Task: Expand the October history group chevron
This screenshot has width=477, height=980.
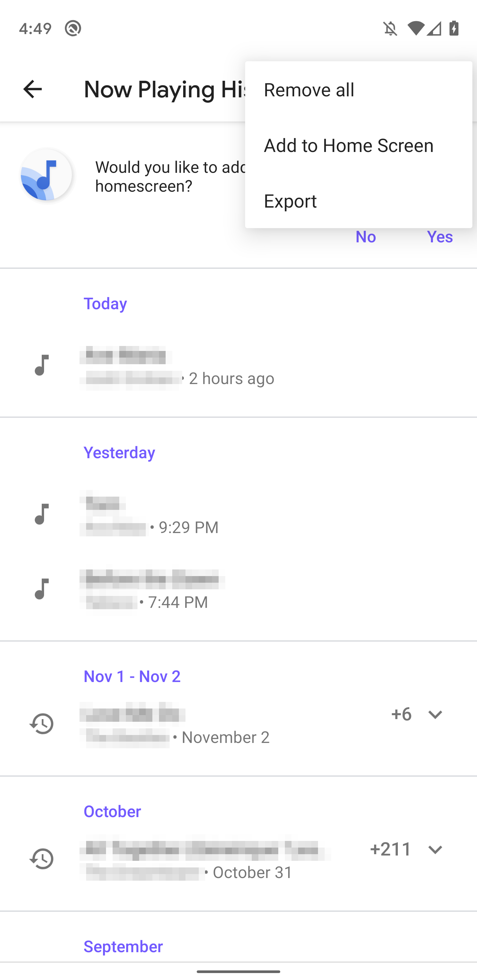Action: pos(435,850)
